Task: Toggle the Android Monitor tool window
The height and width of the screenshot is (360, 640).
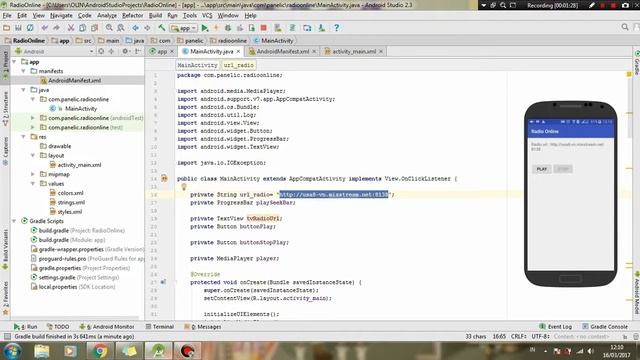Action: [x=107, y=327]
